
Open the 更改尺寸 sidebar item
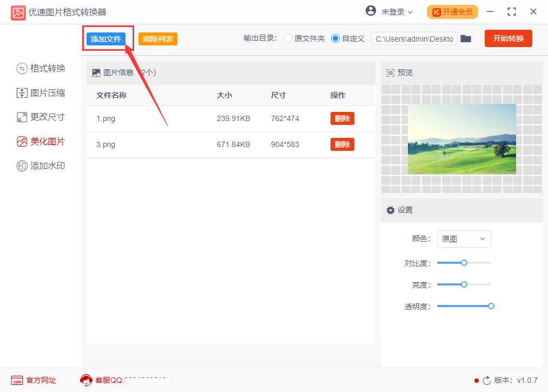click(x=41, y=117)
